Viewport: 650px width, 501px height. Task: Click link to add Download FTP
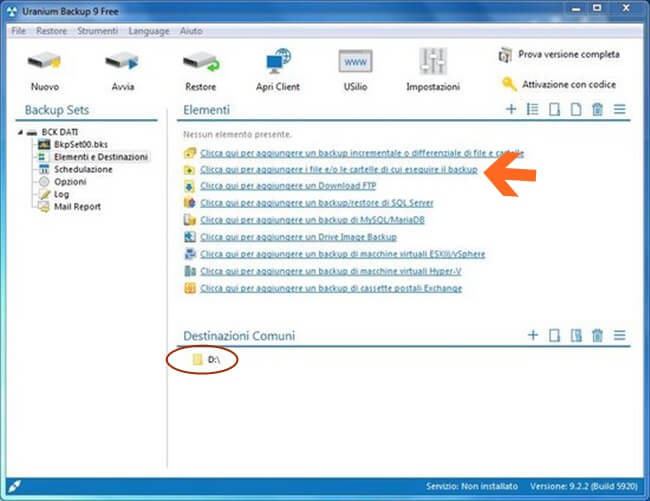tap(288, 186)
